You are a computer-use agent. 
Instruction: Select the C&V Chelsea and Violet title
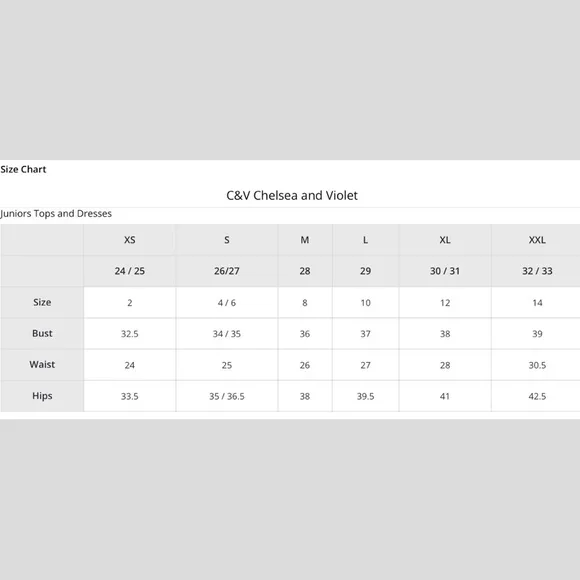(292, 195)
